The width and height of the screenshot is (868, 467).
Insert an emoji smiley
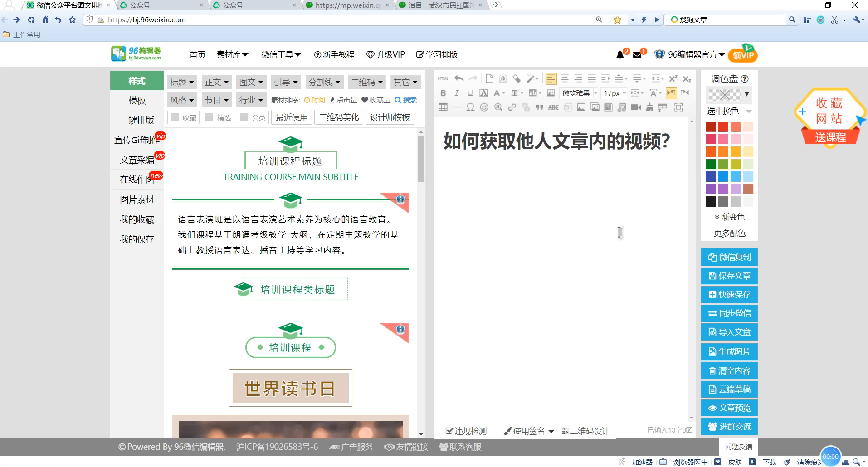tap(484, 107)
